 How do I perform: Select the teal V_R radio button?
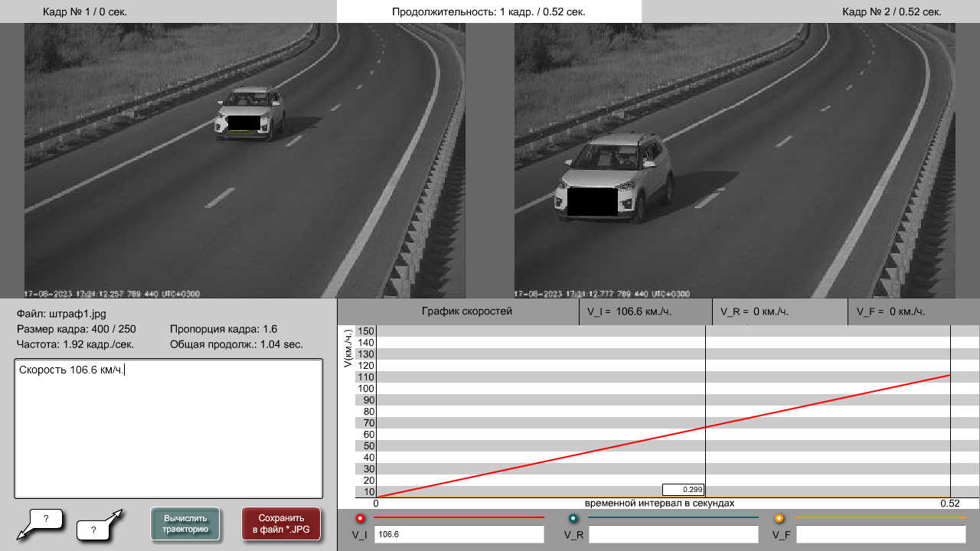pyautogui.click(x=573, y=518)
